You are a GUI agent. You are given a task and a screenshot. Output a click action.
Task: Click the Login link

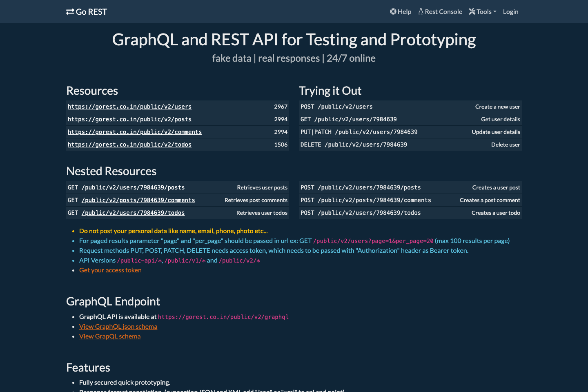(x=510, y=11)
